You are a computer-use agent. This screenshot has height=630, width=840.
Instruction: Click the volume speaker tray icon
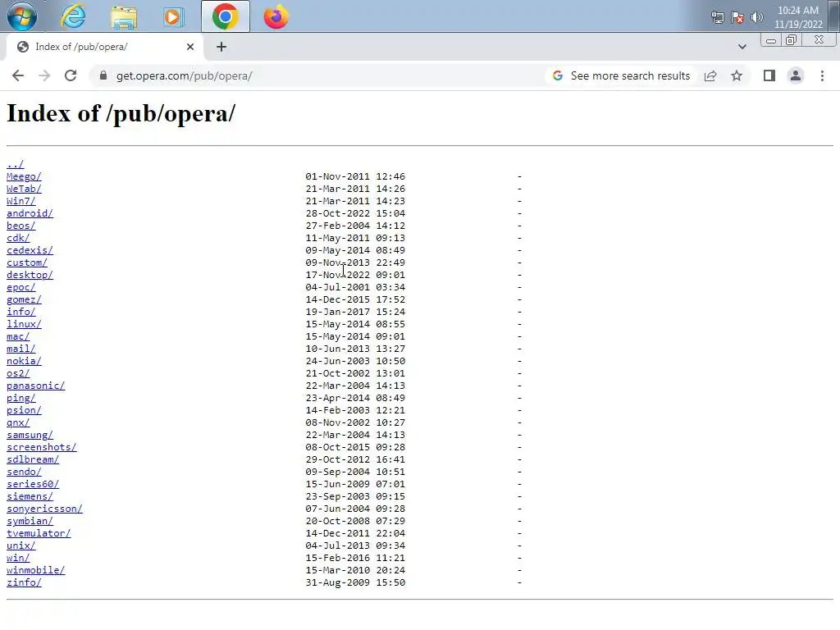(757, 18)
